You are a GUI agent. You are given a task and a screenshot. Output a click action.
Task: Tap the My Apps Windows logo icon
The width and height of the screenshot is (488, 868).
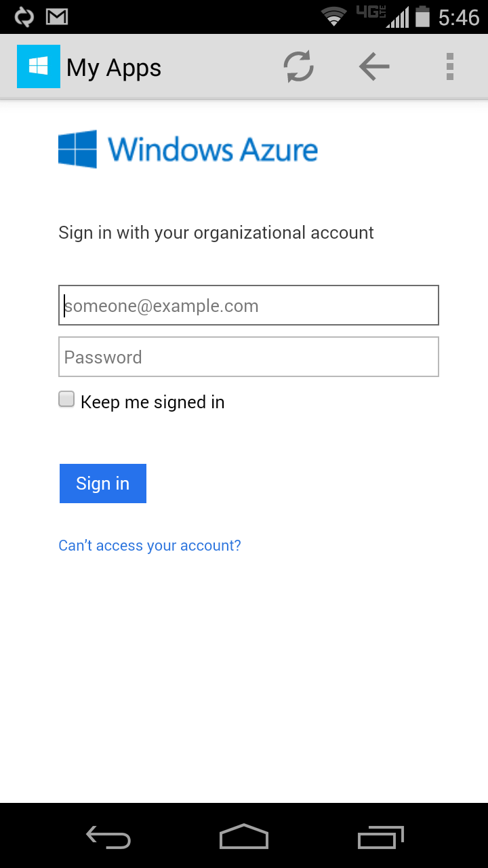coord(39,66)
